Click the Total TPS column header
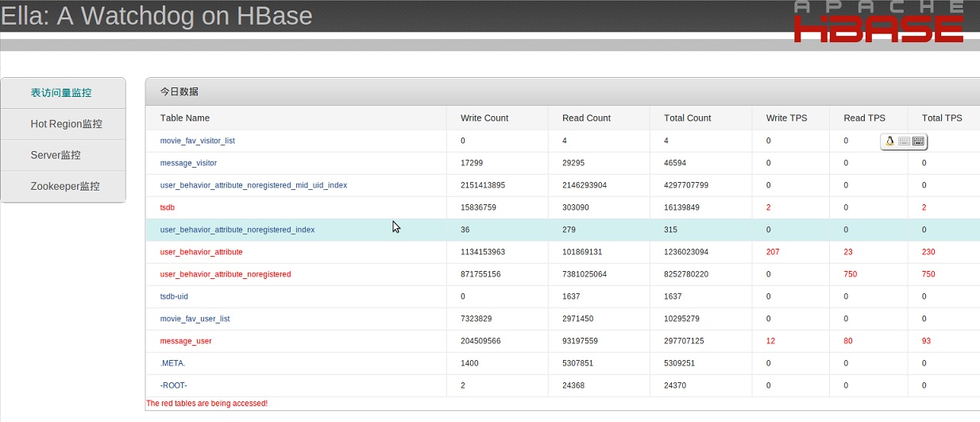 click(x=942, y=118)
